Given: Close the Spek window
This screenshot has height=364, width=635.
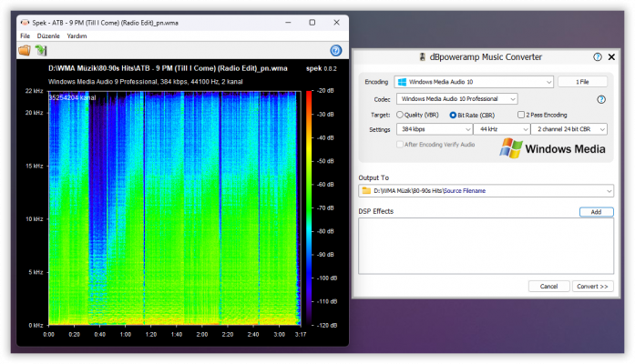Looking at the screenshot, I should 336,23.
